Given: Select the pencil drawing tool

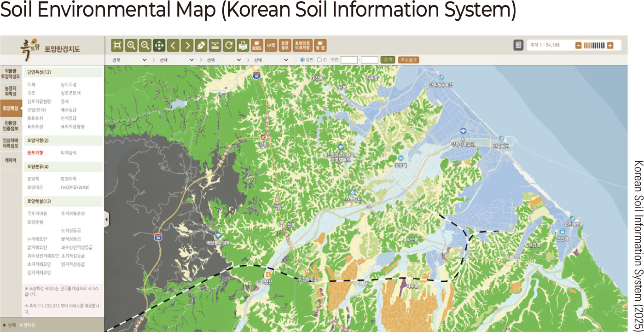Looking at the screenshot, I should 201,45.
